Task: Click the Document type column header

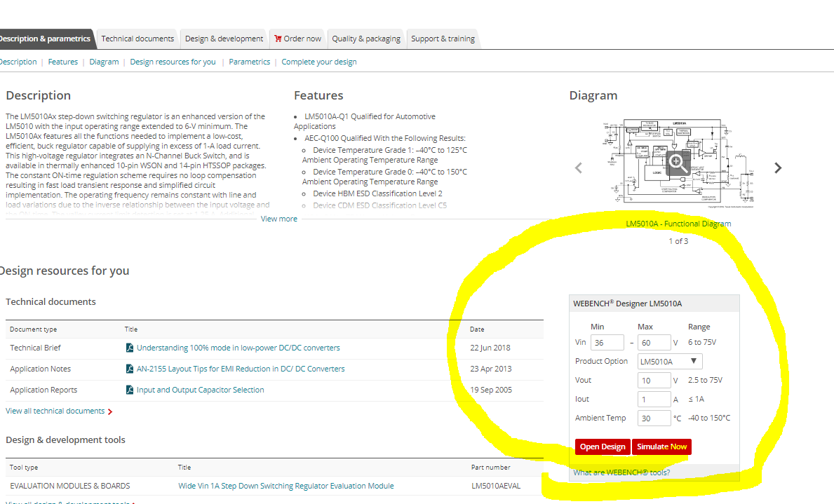Action: pyautogui.click(x=33, y=329)
